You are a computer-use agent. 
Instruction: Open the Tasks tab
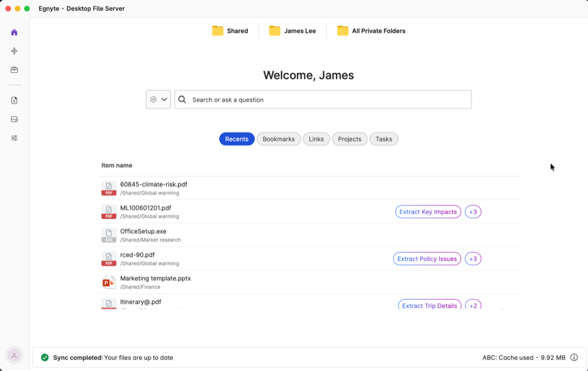tap(384, 139)
